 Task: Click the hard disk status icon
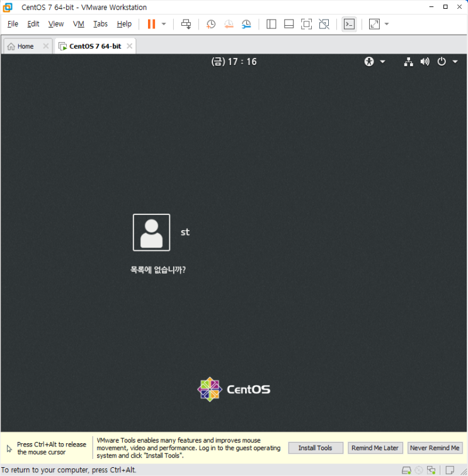click(406, 470)
